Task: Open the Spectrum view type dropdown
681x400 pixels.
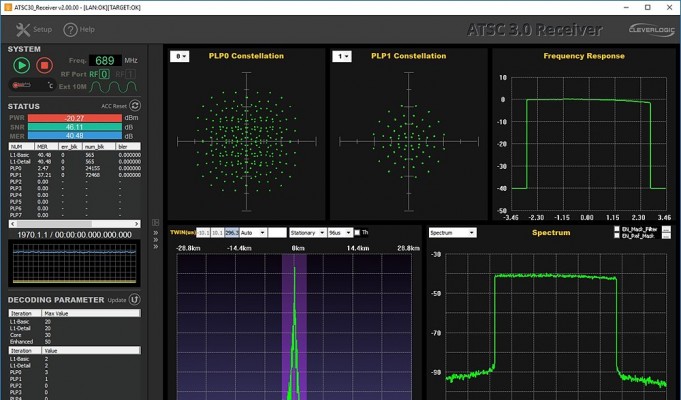Action: [453, 233]
